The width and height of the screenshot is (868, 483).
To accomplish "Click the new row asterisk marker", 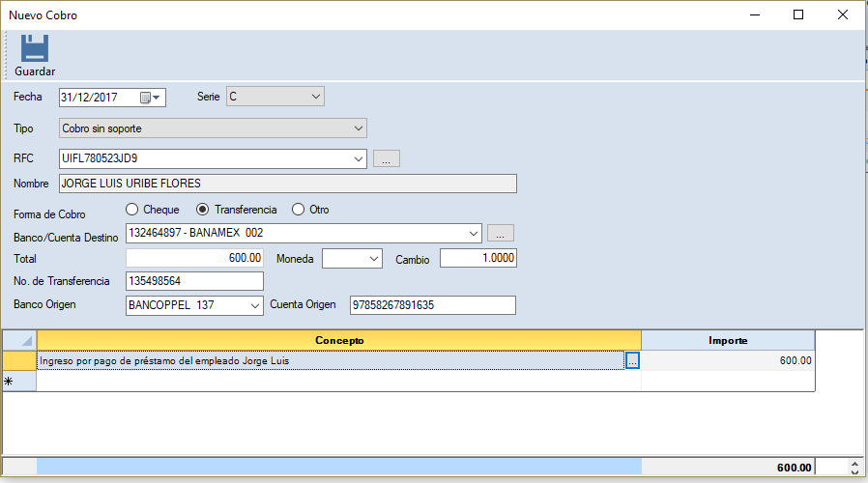I will [11, 382].
